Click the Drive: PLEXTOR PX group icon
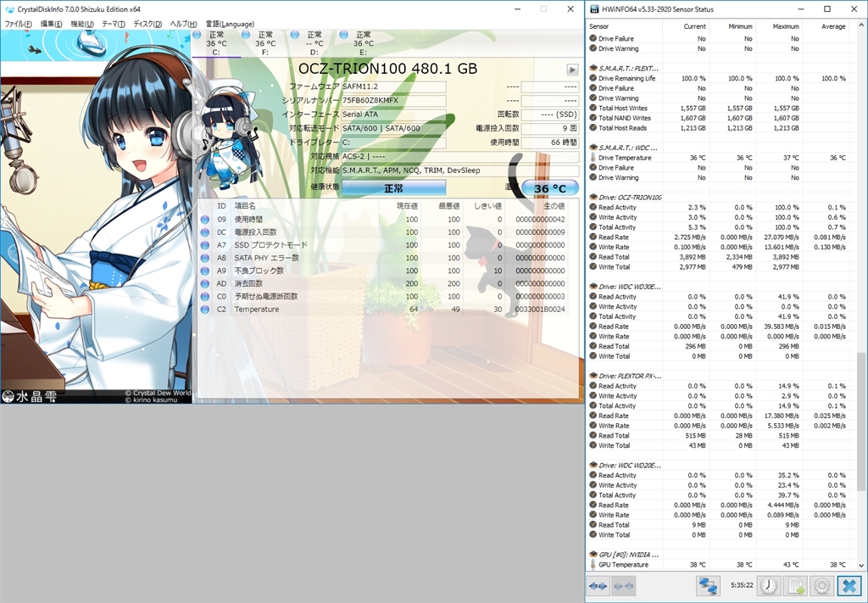The width and height of the screenshot is (868, 603). (x=593, y=376)
